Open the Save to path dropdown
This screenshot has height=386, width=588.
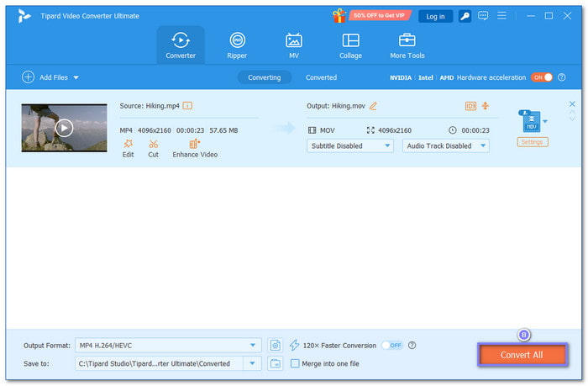click(x=252, y=363)
